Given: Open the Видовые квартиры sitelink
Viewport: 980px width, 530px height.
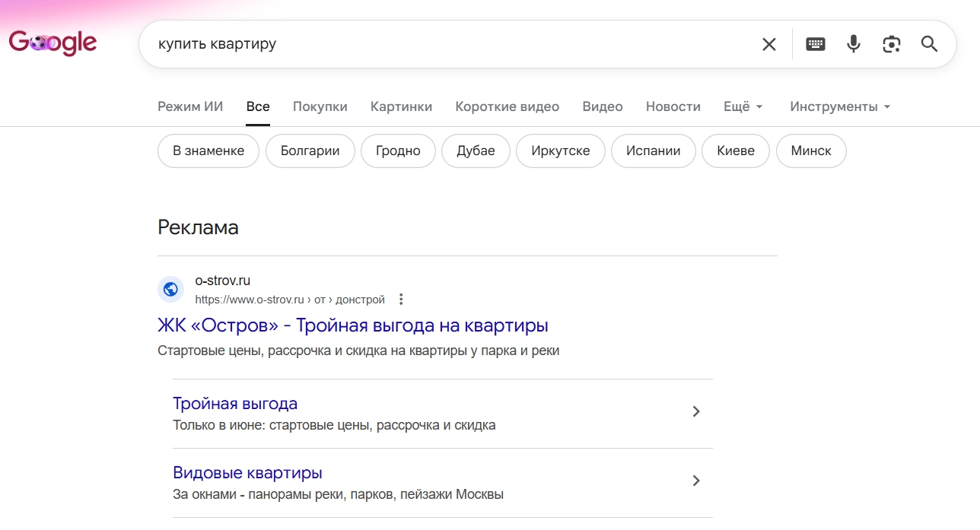Looking at the screenshot, I should (247, 473).
